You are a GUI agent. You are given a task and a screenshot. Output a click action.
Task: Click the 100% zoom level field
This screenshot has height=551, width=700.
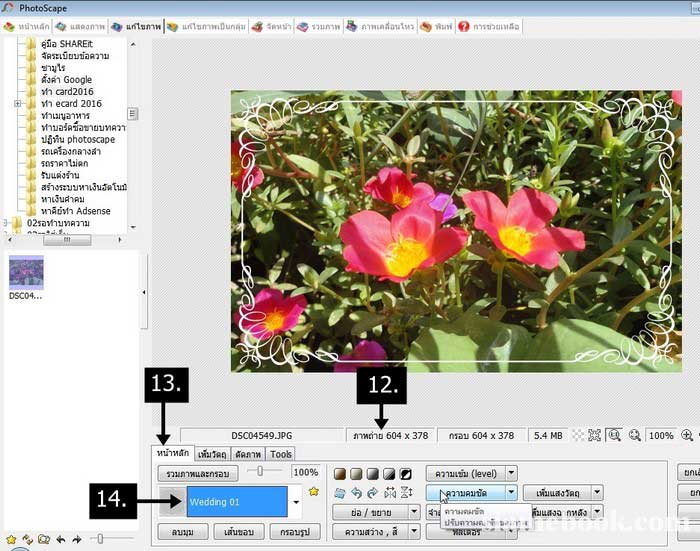coord(661,435)
